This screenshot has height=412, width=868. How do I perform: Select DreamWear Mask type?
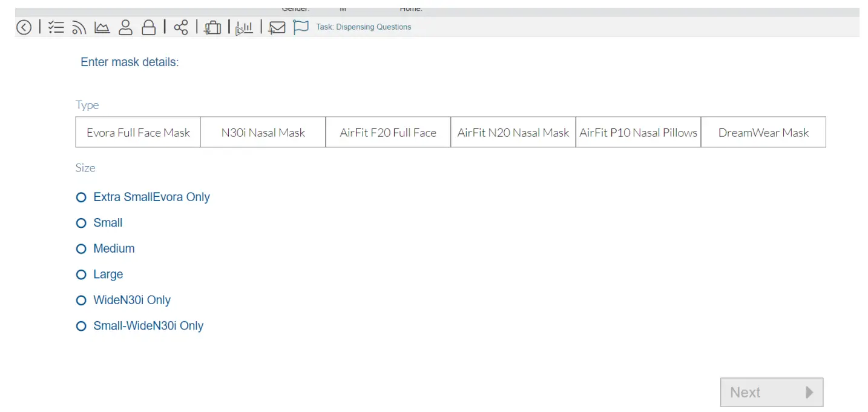tap(763, 132)
